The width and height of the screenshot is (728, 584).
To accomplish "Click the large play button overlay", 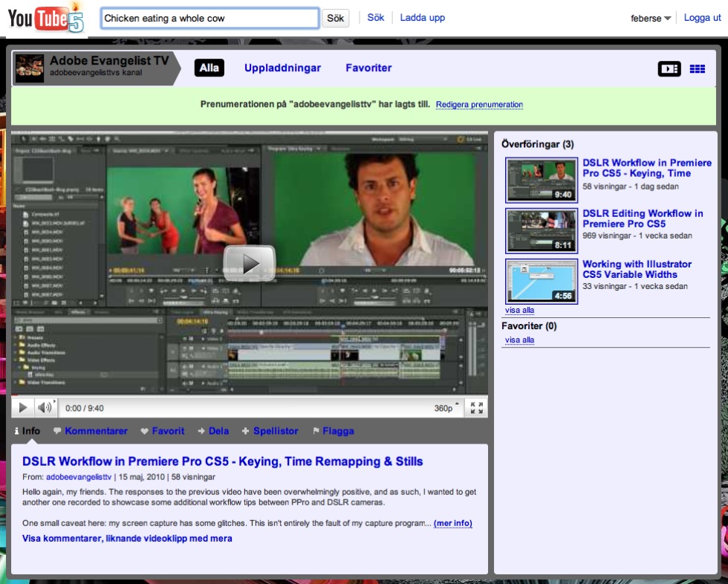I will [250, 263].
